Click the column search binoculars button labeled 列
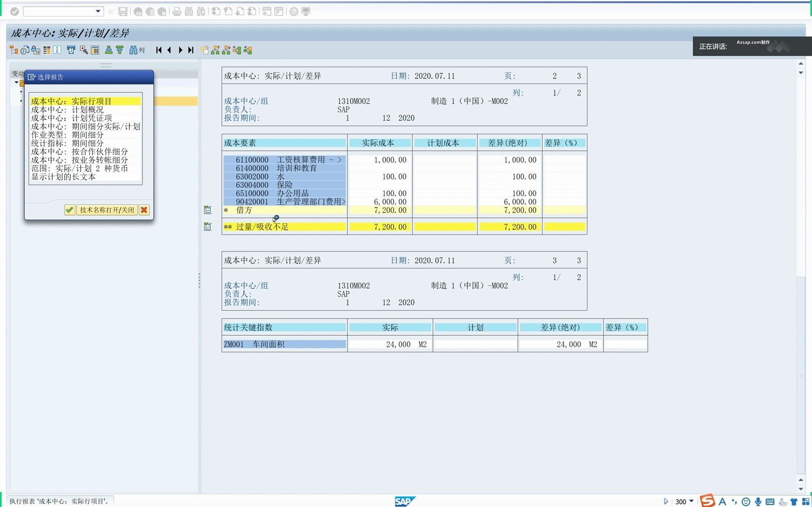812x507 pixels. tap(137, 50)
